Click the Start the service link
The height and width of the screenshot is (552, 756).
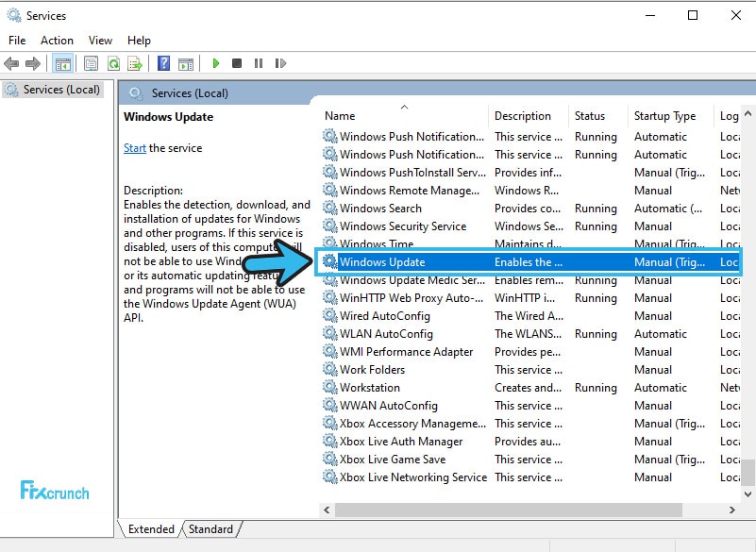[x=135, y=148]
